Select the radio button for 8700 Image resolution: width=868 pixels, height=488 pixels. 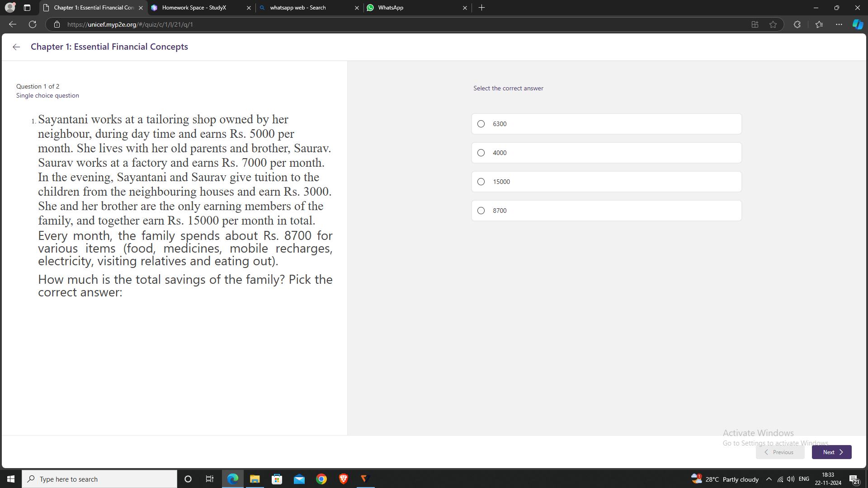point(481,210)
